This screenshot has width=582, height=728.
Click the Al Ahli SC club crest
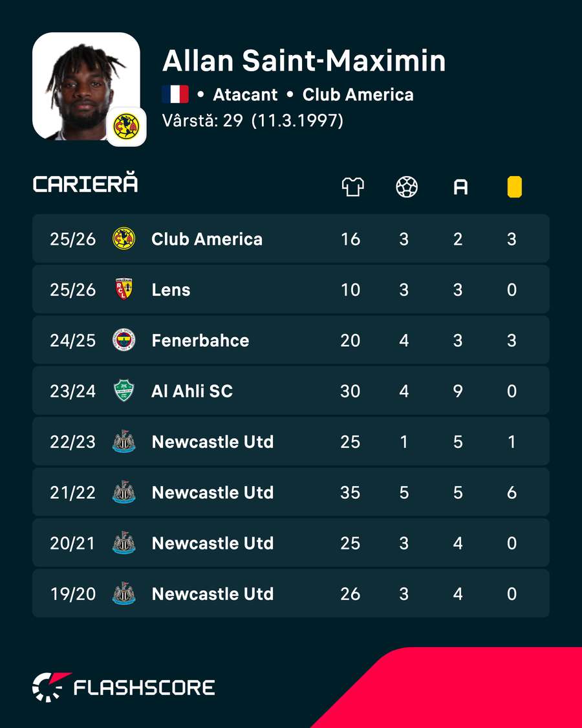pyautogui.click(x=124, y=390)
